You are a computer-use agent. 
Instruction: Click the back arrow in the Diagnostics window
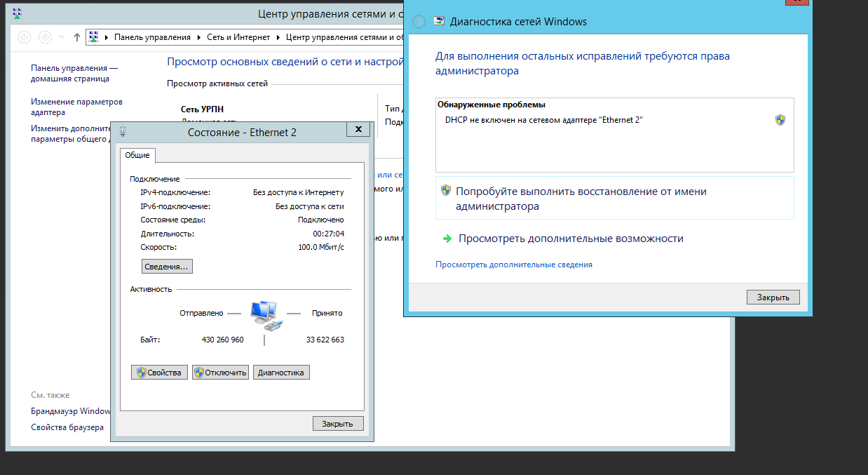[x=419, y=22]
